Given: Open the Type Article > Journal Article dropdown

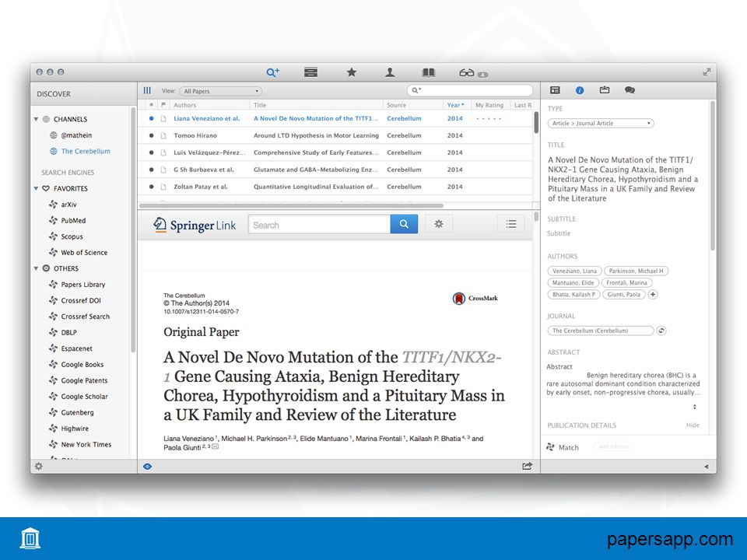Looking at the screenshot, I should coord(601,124).
